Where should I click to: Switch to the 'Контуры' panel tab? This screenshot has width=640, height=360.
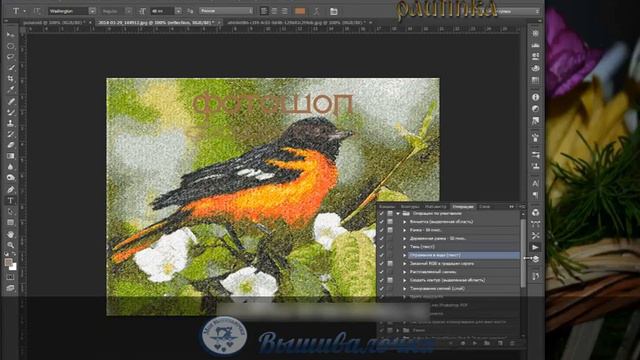point(409,207)
